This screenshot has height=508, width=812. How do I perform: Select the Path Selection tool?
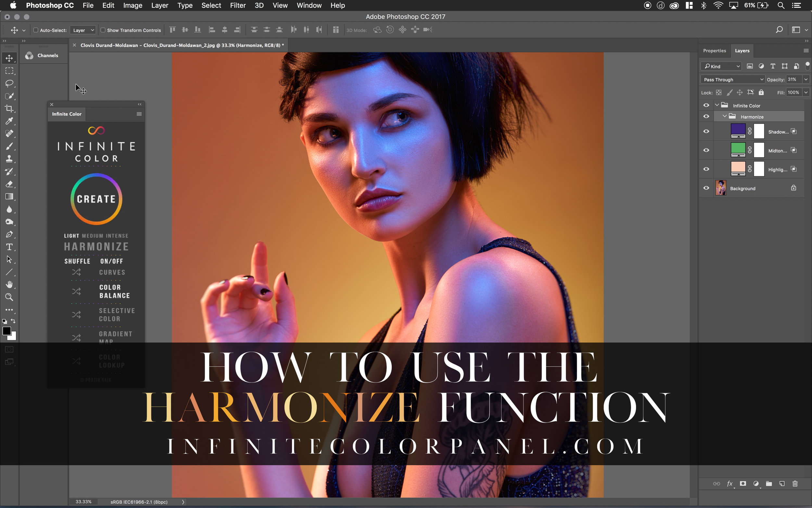point(9,259)
